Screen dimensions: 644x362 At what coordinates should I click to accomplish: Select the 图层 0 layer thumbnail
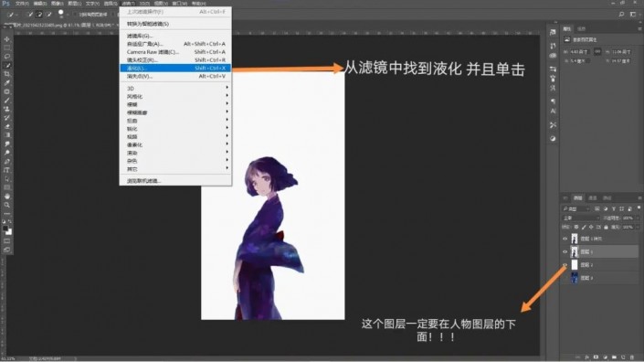[x=575, y=278]
